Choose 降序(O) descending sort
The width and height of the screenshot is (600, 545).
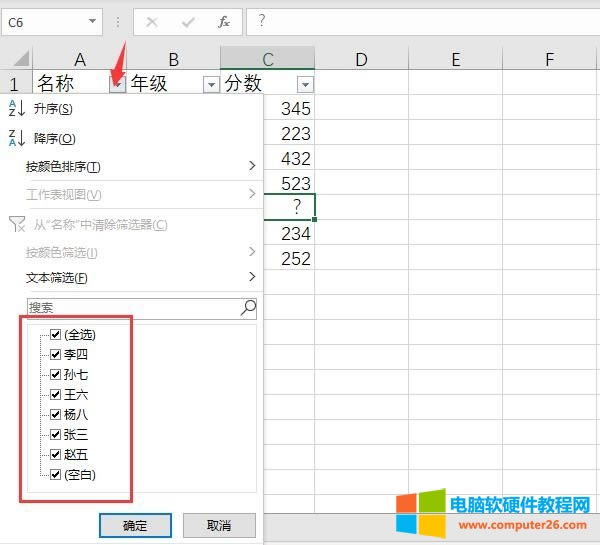click(132, 138)
